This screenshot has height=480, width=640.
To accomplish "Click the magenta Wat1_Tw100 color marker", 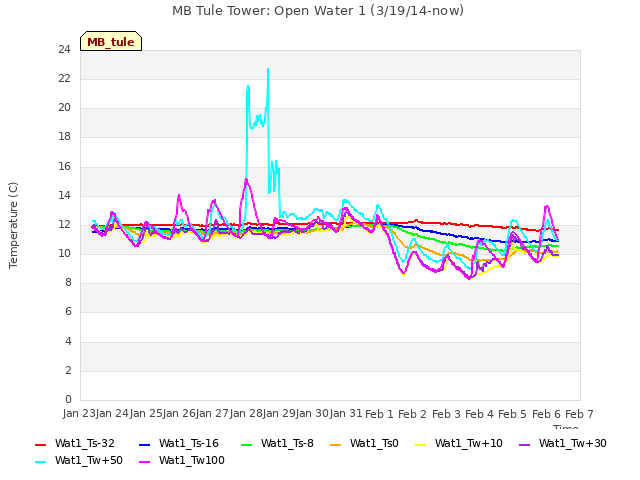I will coord(144,462).
